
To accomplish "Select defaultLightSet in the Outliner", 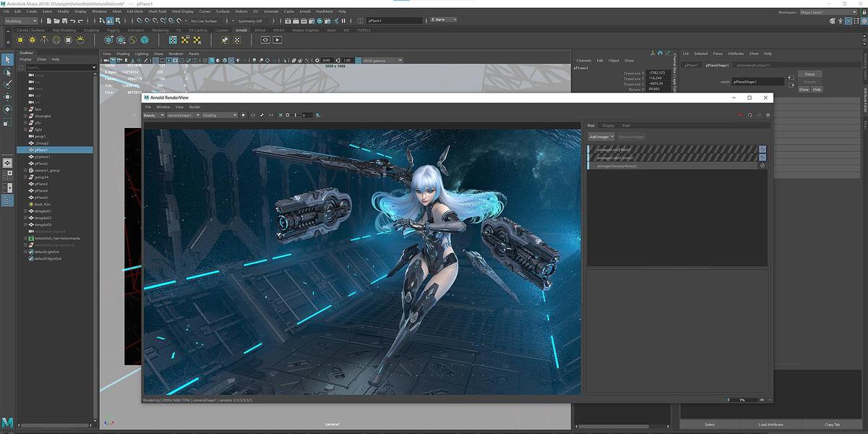I will pyautogui.click(x=46, y=252).
